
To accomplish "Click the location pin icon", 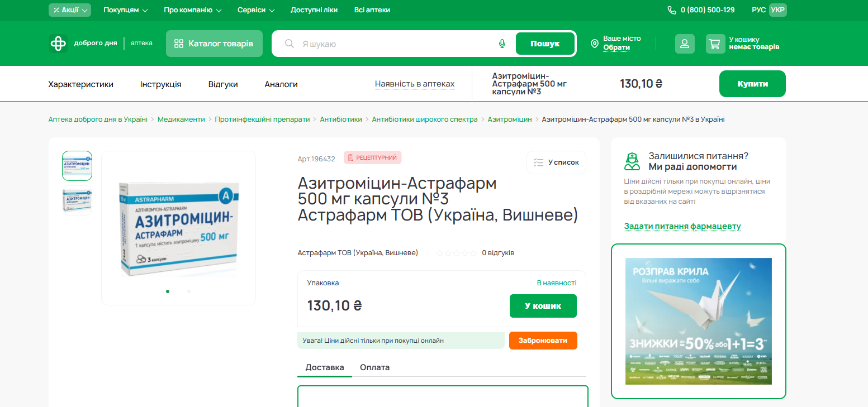I will pos(595,44).
